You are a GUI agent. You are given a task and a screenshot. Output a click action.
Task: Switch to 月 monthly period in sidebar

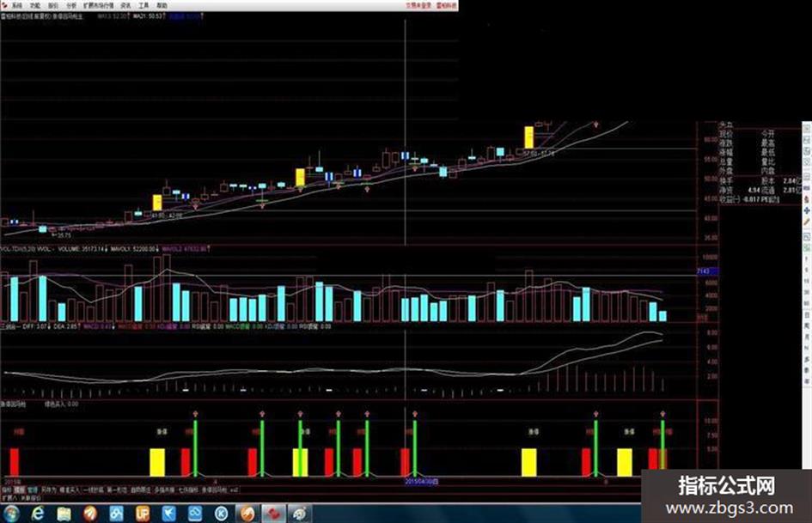(x=807, y=337)
